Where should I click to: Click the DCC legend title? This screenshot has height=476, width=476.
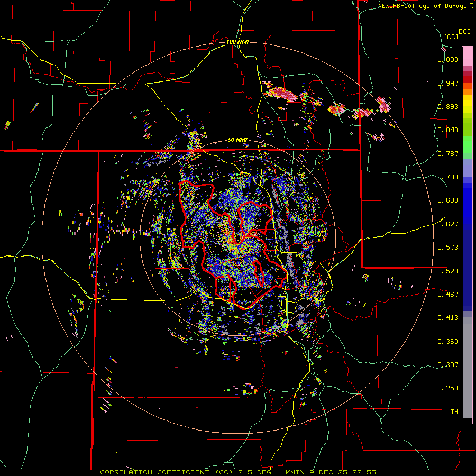[x=464, y=32]
